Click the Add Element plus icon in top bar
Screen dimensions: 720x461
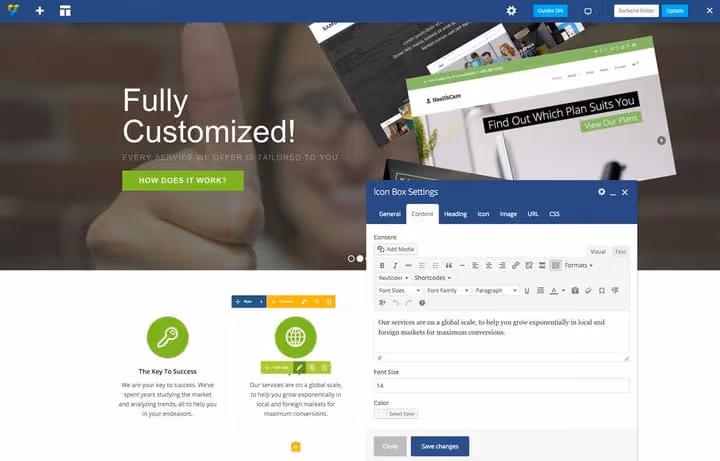tap(40, 11)
